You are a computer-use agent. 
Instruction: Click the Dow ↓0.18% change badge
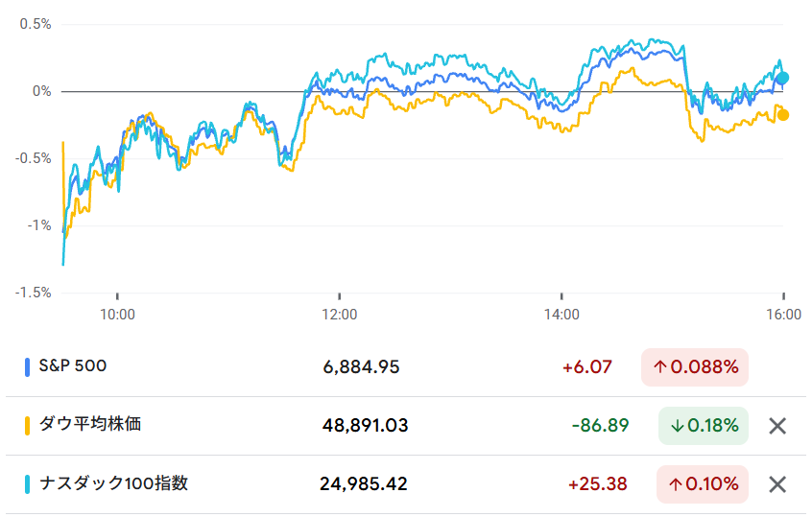[x=704, y=426]
